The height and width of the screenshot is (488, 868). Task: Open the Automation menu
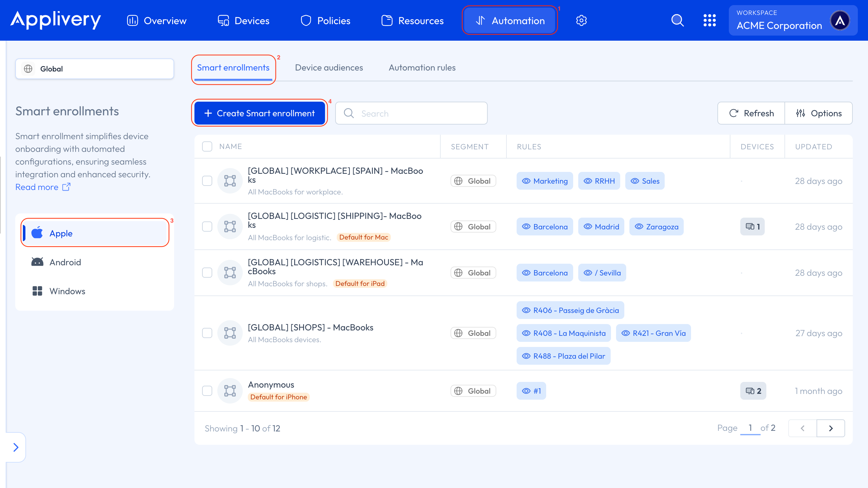click(x=510, y=21)
